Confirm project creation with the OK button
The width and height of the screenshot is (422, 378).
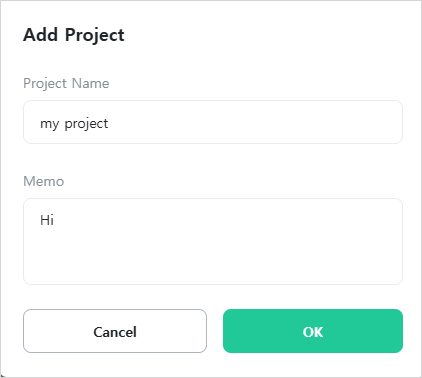[313, 331]
